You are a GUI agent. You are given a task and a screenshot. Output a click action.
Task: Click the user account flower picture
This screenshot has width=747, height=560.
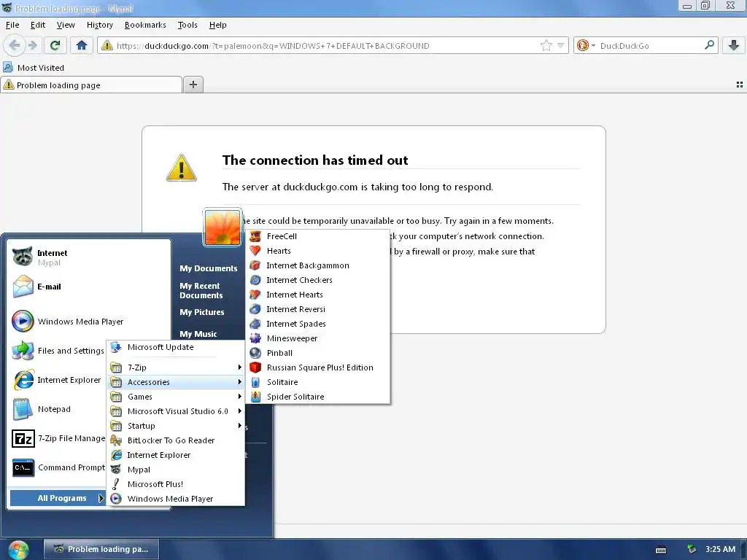click(x=222, y=227)
